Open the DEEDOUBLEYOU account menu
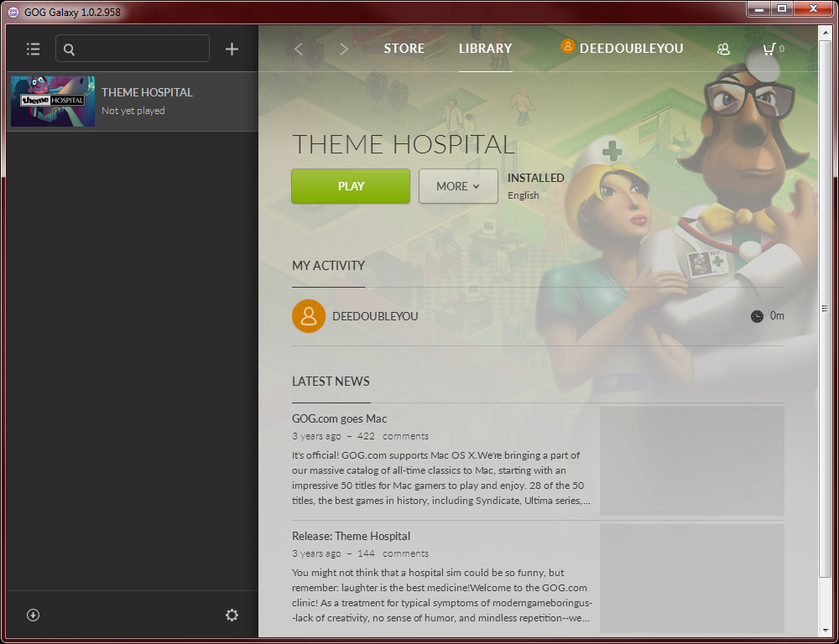Viewport: 839px width, 644px height. (622, 48)
